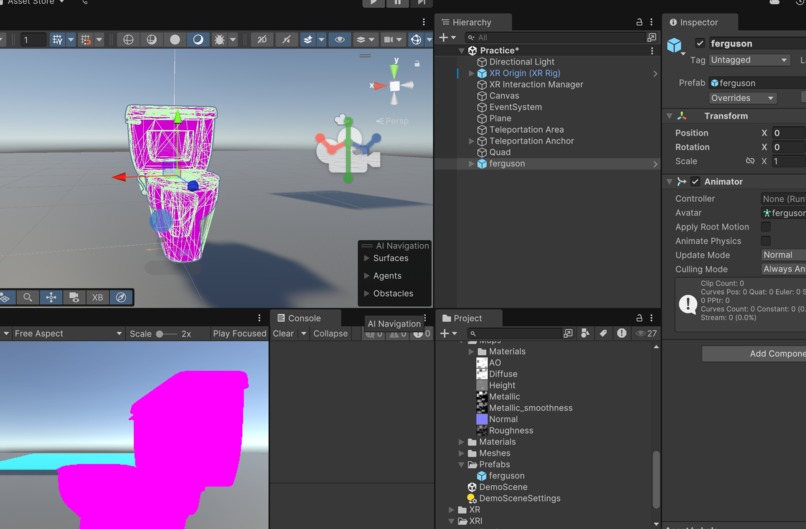Toggle 2D view mode in Scene toolbar
Viewport: 806px width, 529px height.
262,40
